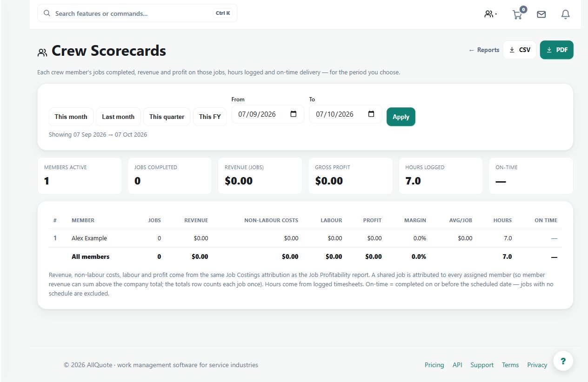Click the REVENUE column header
Image resolution: width=588 pixels, height=382 pixels.
point(196,220)
